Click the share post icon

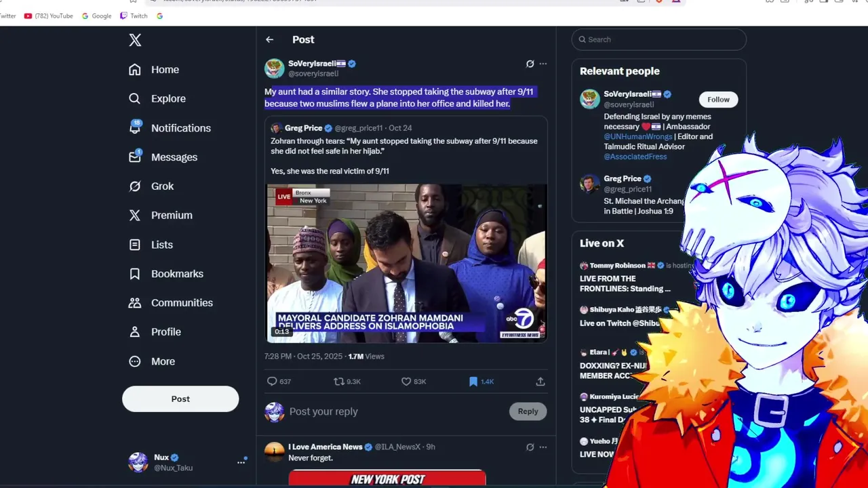pyautogui.click(x=540, y=382)
